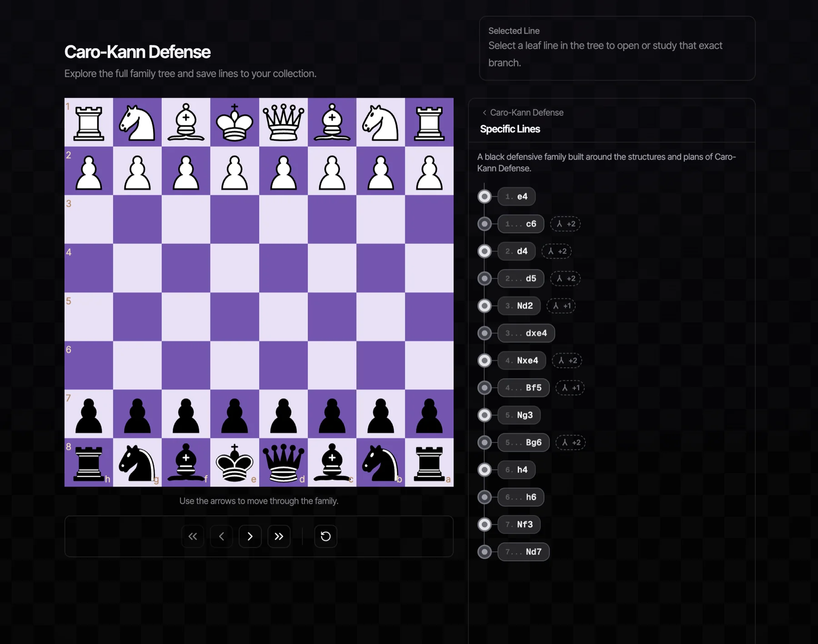
Task: Click the white bishop on f1
Action: coord(186,122)
